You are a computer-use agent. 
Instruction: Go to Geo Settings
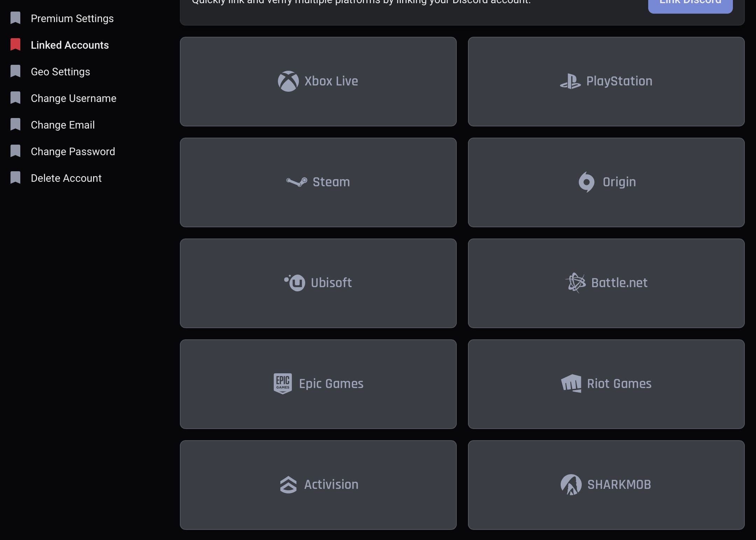(x=60, y=71)
